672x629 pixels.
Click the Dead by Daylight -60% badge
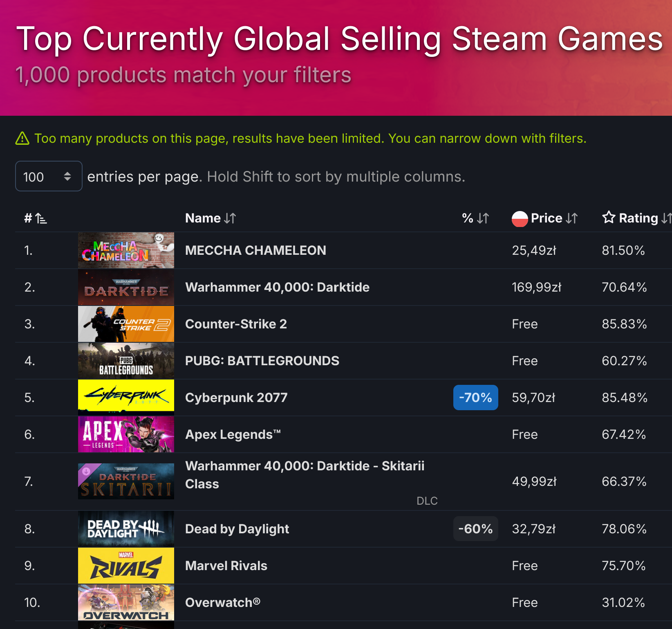(475, 529)
